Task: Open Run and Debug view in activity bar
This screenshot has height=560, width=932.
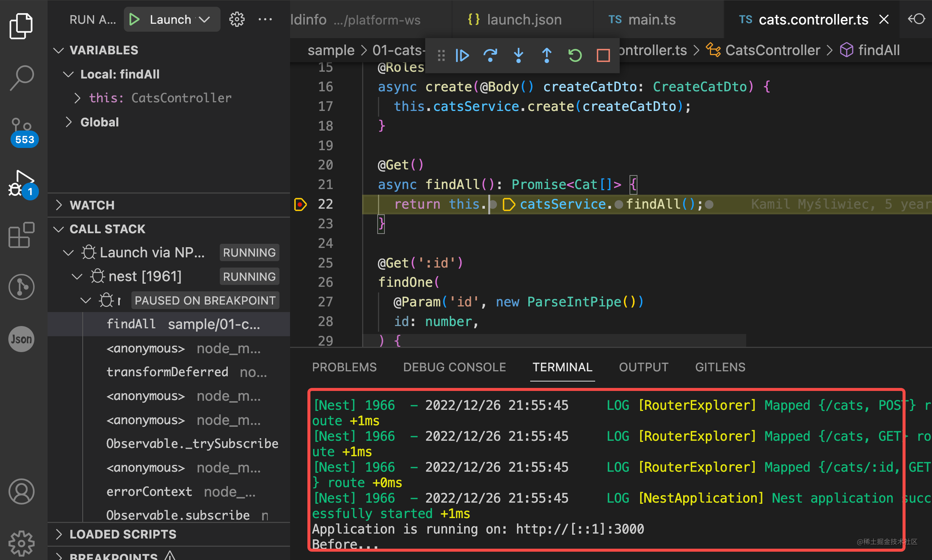Action: coord(23,185)
